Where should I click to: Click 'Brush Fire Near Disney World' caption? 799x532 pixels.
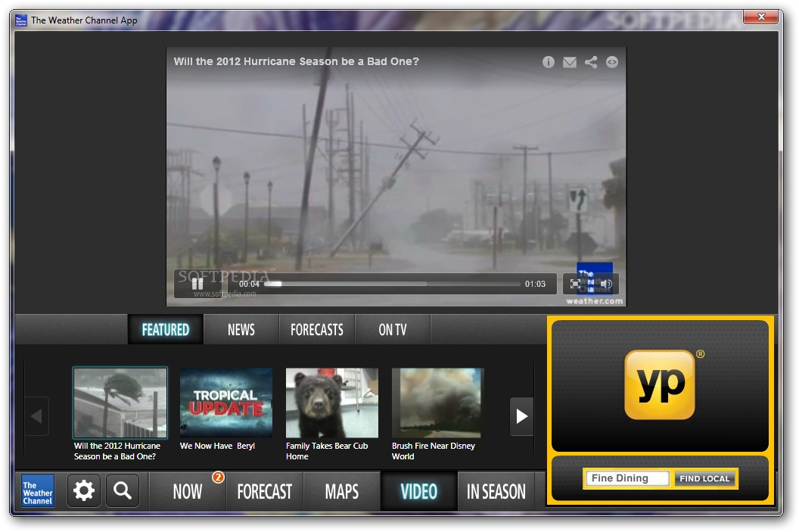433,451
